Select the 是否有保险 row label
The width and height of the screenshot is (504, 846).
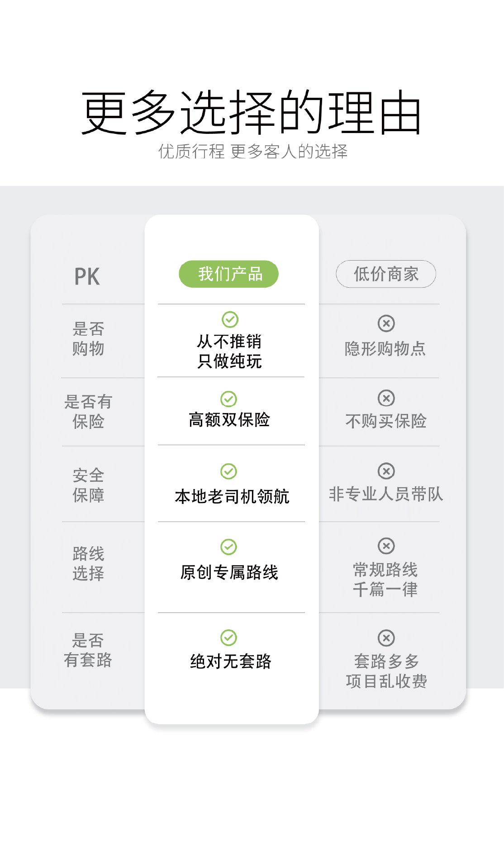coord(88,411)
